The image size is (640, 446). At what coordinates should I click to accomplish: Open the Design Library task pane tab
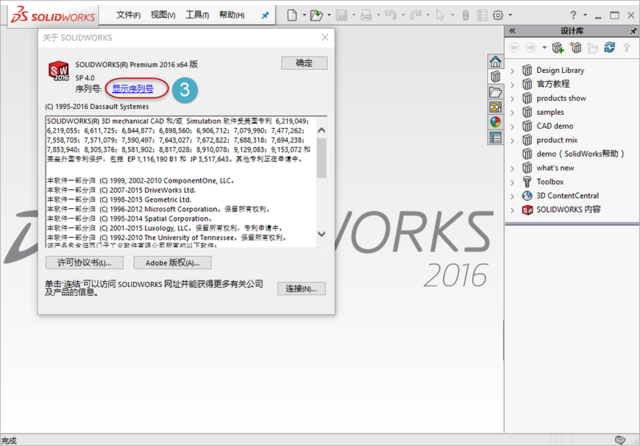[x=496, y=76]
